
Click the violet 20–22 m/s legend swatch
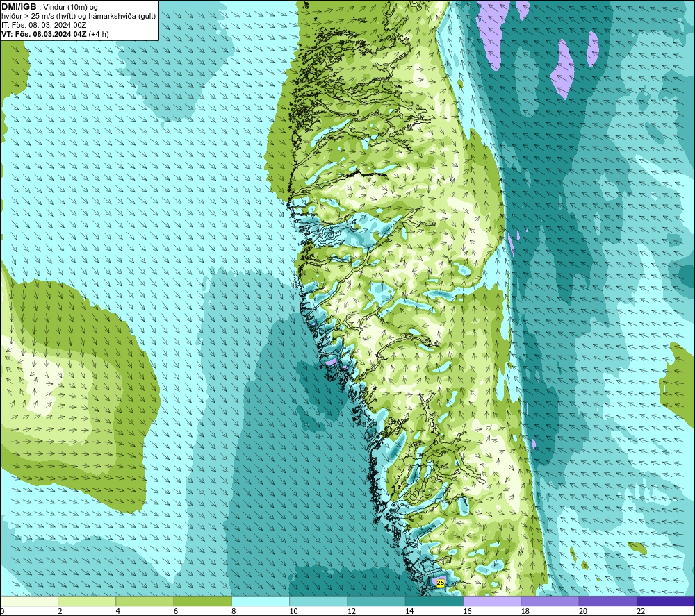point(607,601)
